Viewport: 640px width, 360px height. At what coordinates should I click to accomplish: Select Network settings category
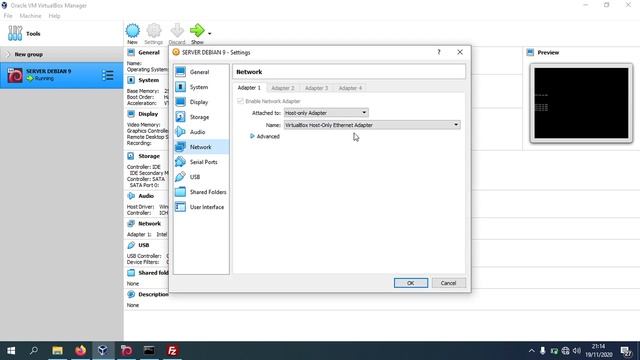[x=201, y=147]
